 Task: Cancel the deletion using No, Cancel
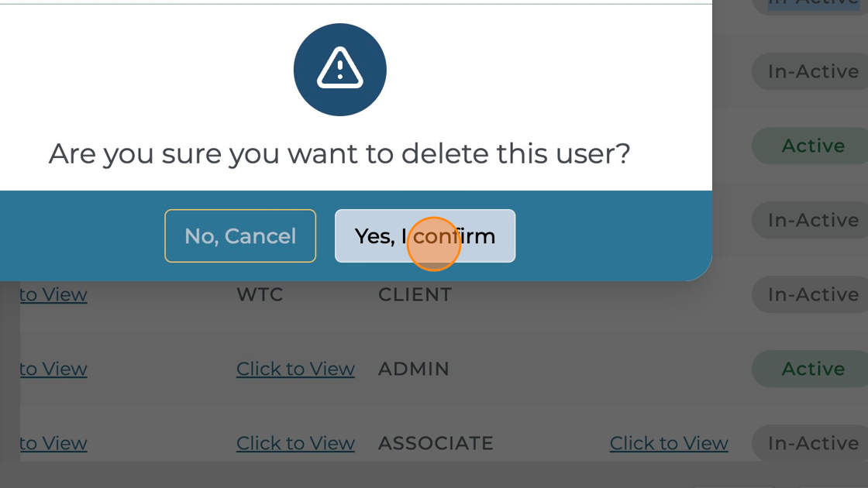[x=239, y=235]
